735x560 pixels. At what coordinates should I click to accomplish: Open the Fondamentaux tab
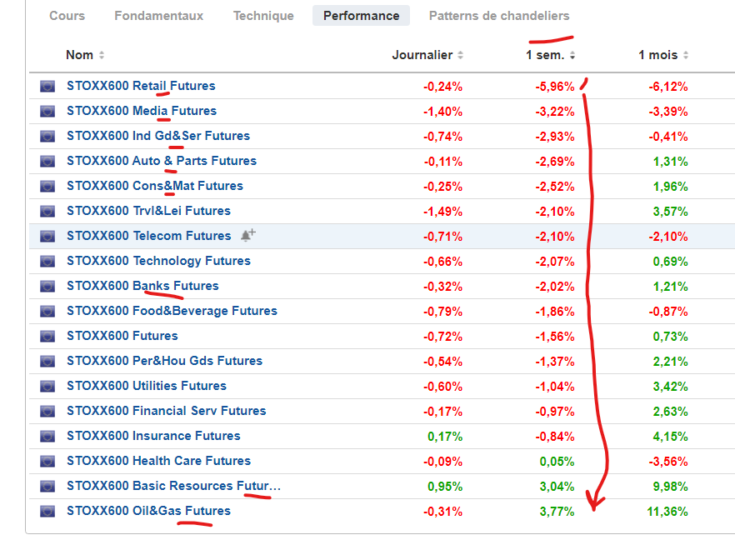159,16
